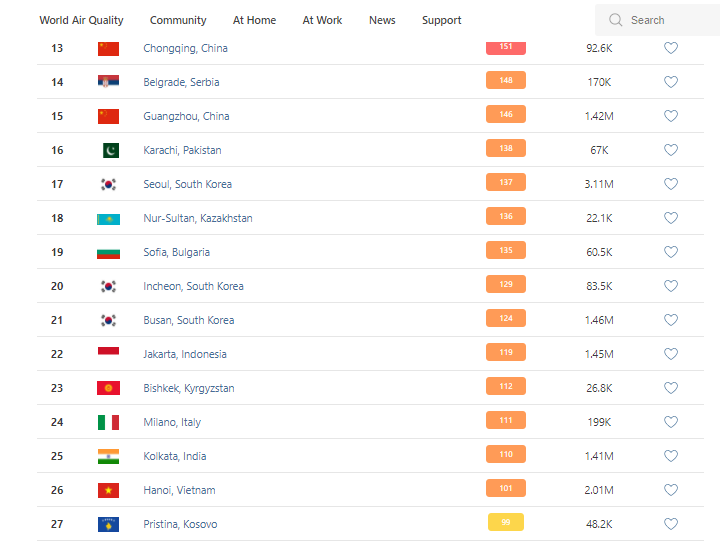Expand the Support menu item
This screenshot has height=543, width=720.
click(x=441, y=20)
